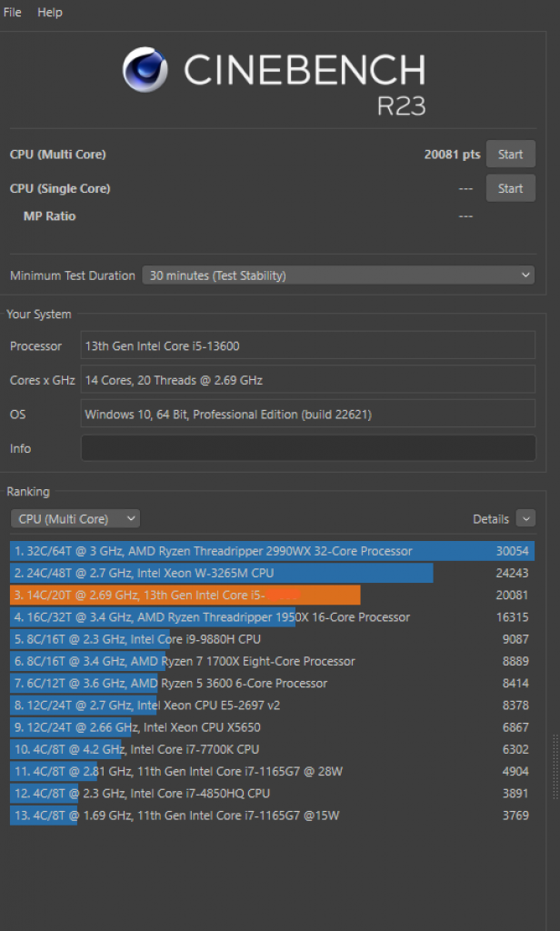Click the CPU (Multi Core) score label

(57, 155)
